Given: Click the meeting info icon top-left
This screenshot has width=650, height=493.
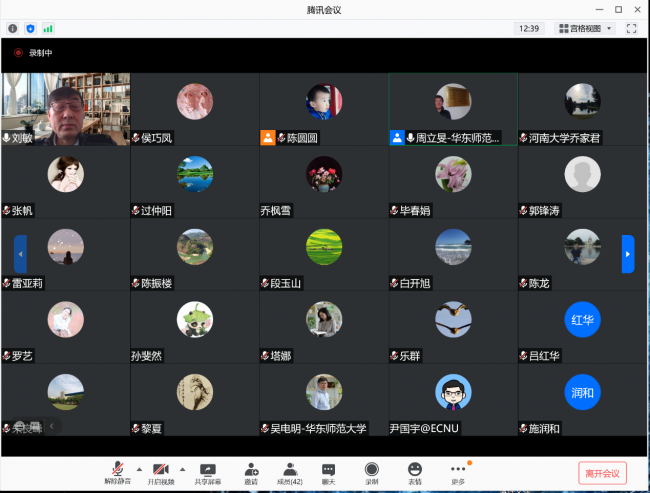Looking at the screenshot, I should [13, 29].
